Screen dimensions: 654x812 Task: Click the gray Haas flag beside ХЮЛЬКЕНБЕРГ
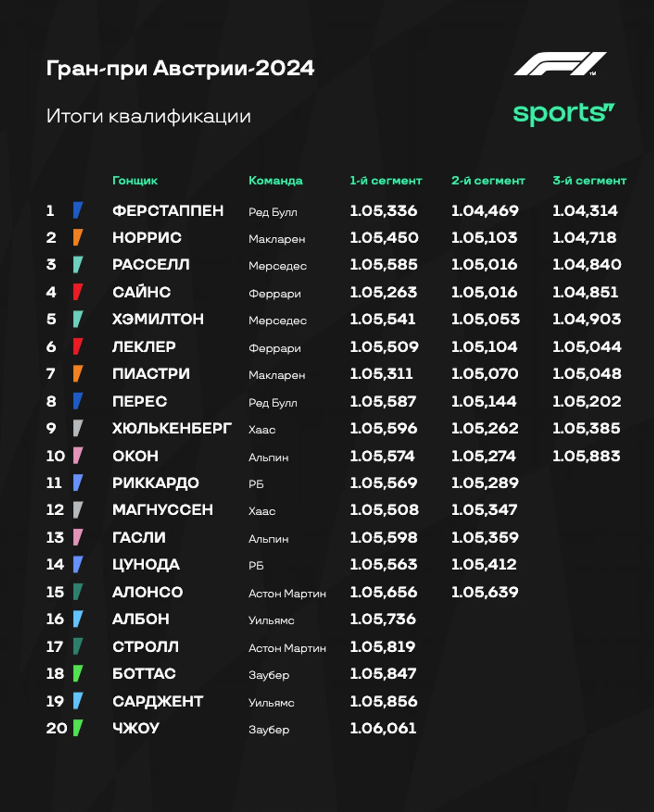coord(78,428)
